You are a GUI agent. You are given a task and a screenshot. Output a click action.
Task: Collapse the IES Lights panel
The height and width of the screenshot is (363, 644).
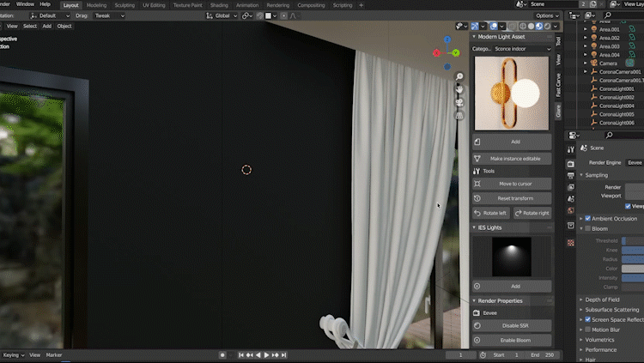(x=474, y=227)
